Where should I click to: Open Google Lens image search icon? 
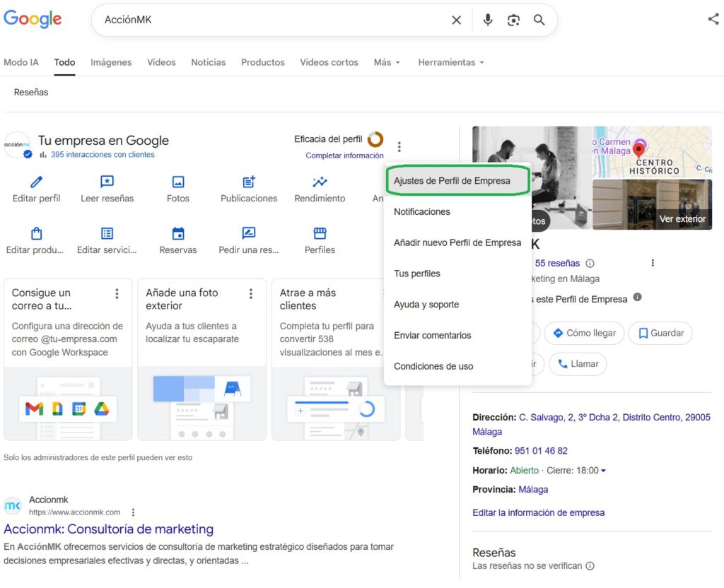(x=513, y=20)
